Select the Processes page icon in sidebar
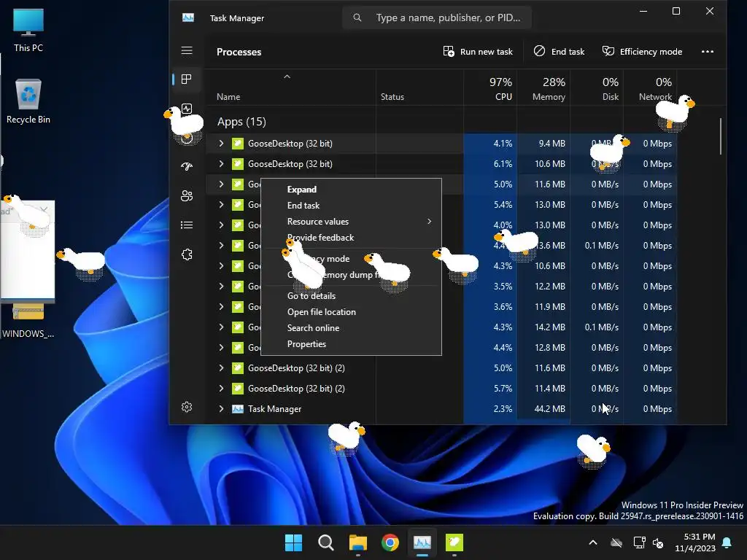 click(186, 79)
